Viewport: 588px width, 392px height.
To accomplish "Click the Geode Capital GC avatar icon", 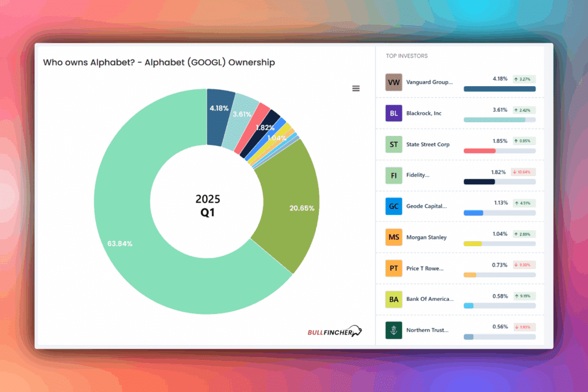I will pyautogui.click(x=394, y=206).
